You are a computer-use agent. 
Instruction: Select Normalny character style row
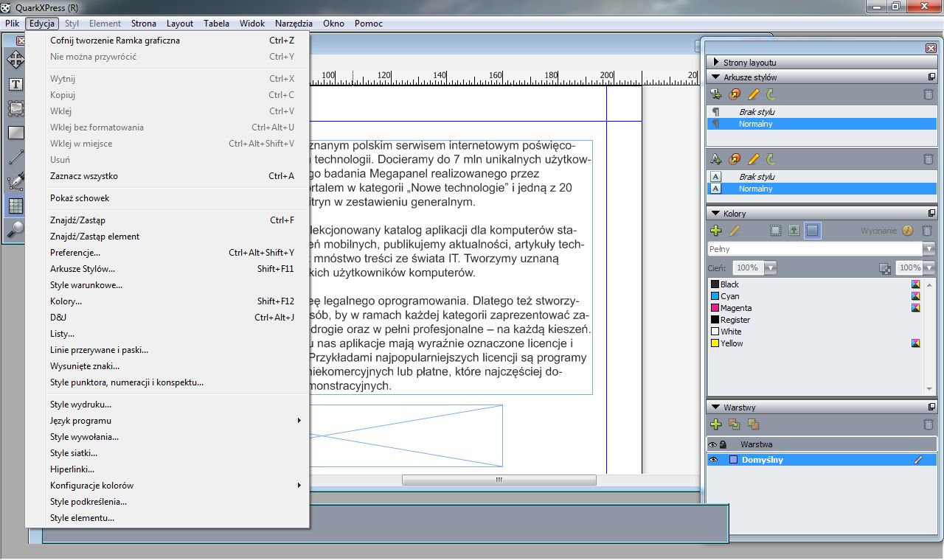coord(822,189)
